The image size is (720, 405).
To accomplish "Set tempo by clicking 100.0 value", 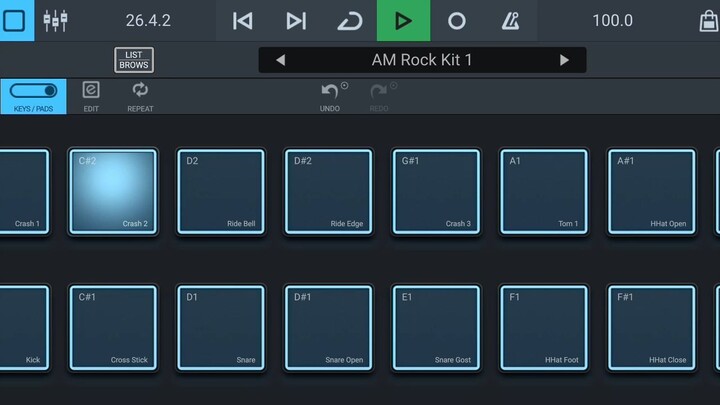I will coord(612,20).
